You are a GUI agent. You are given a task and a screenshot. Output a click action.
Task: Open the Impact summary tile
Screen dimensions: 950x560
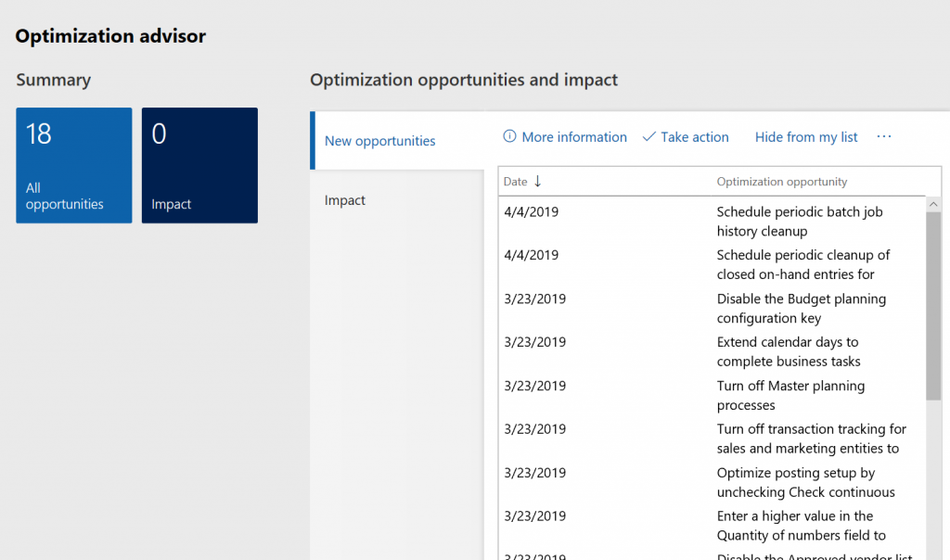pyautogui.click(x=199, y=165)
